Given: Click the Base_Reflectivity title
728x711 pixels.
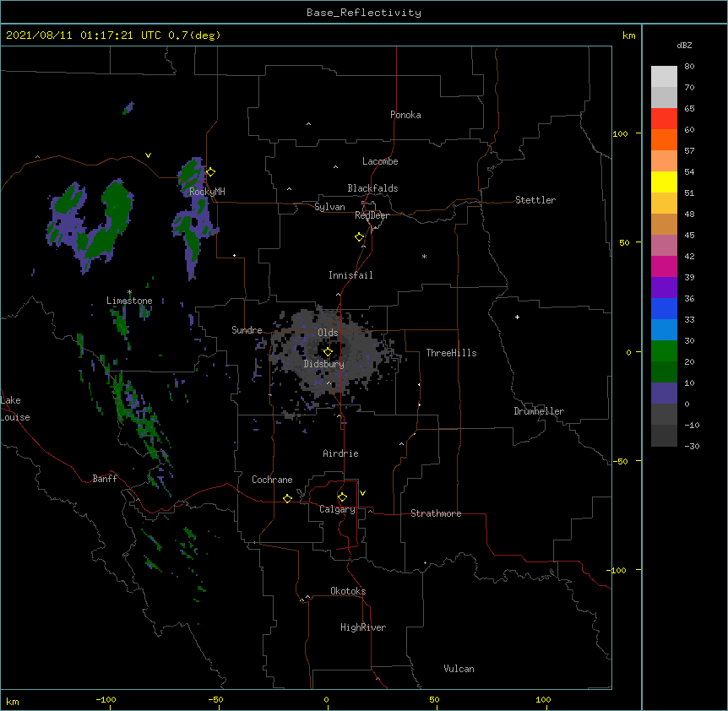Looking at the screenshot, I should click(x=364, y=13).
